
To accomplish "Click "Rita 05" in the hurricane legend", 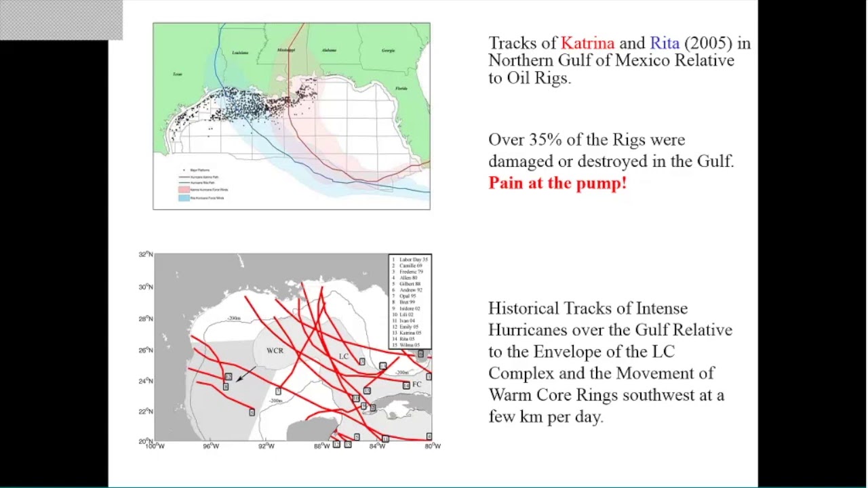I will [407, 339].
